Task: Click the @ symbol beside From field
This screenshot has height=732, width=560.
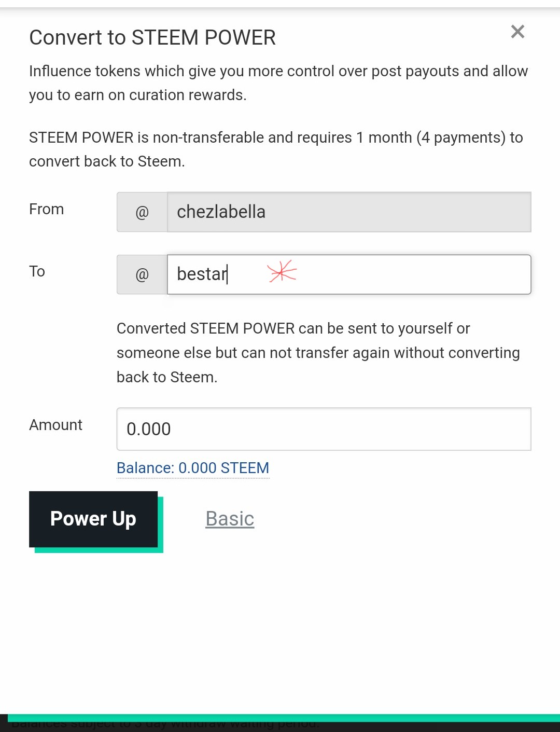Action: (142, 212)
